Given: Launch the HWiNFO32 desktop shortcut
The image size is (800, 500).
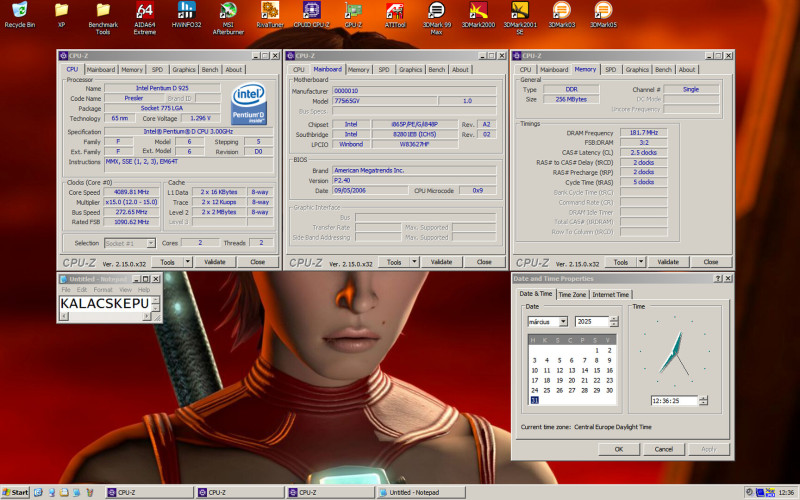Looking at the screenshot, I should (186, 15).
